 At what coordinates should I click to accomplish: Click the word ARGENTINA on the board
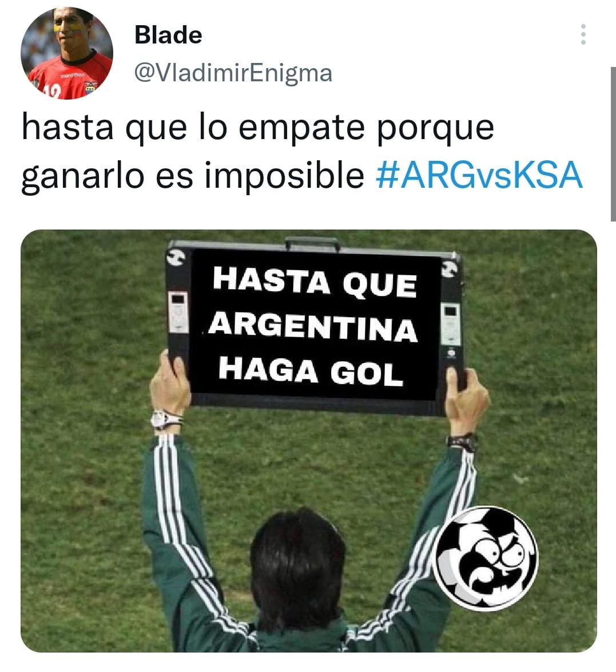click(313, 327)
